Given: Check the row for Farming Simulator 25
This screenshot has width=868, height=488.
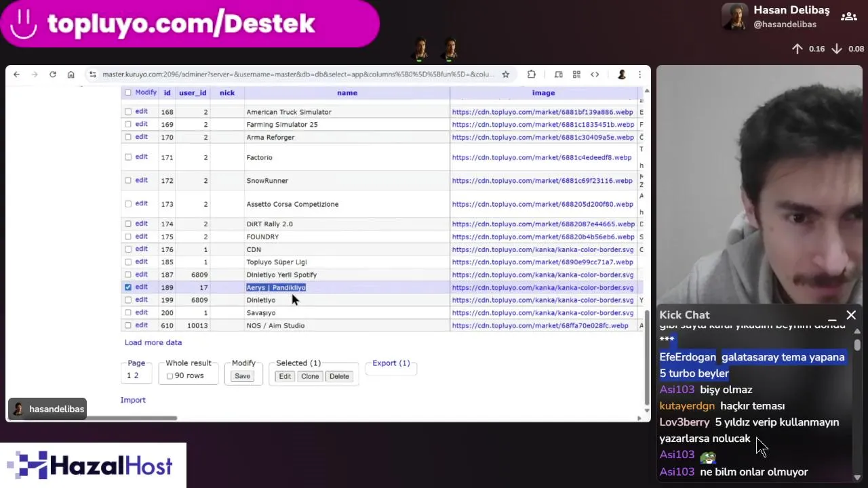Looking at the screenshot, I should click(x=128, y=125).
